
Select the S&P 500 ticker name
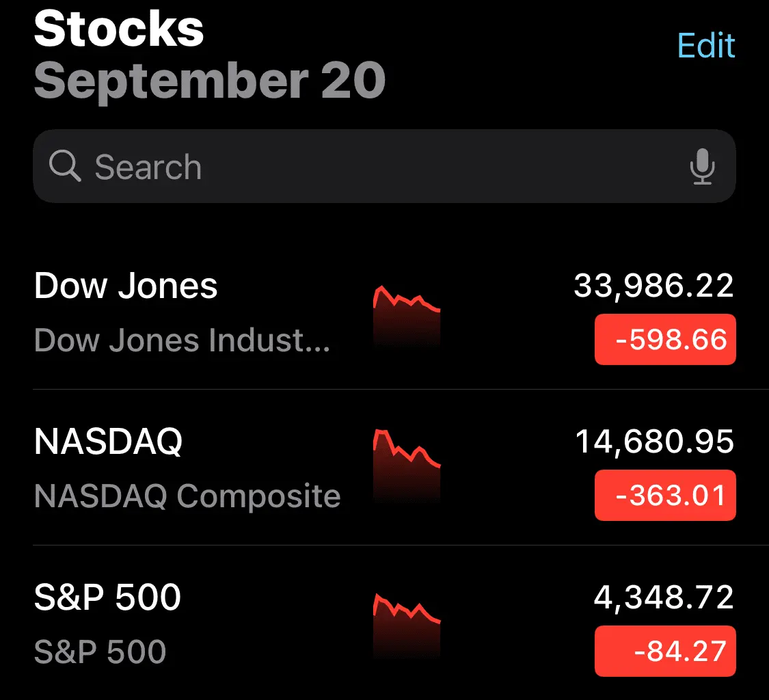pos(107,597)
